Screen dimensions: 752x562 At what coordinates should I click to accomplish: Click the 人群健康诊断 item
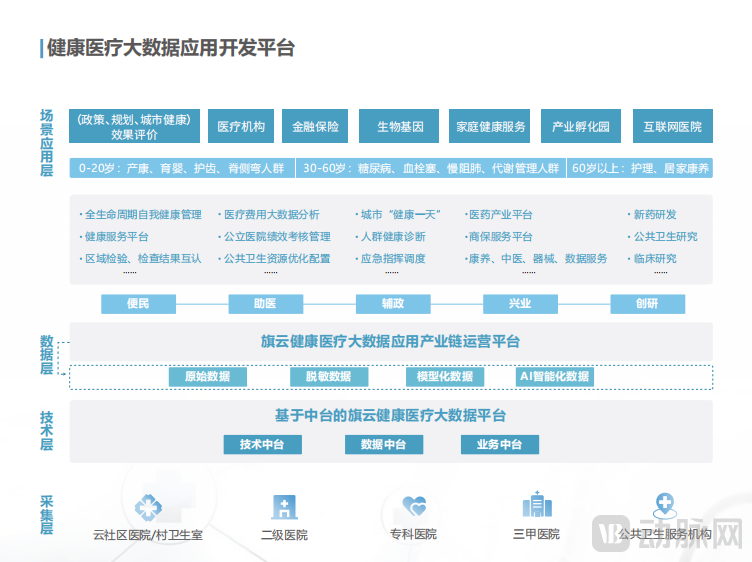[x=390, y=236]
